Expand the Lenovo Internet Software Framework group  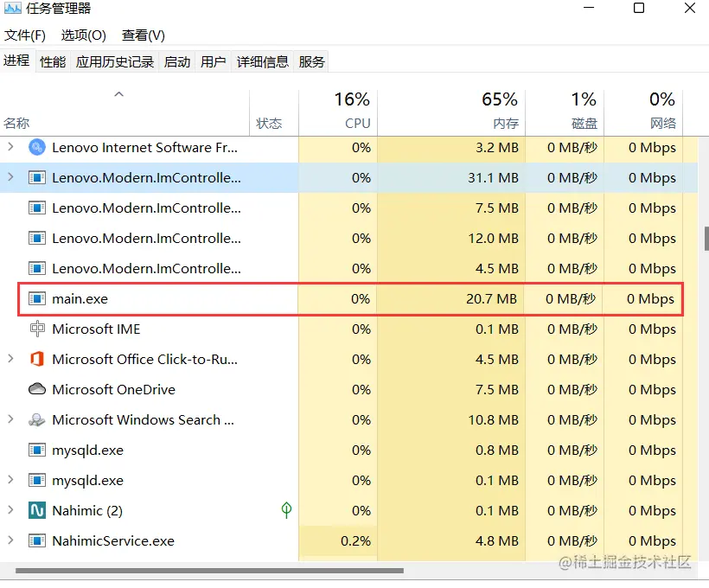11,146
